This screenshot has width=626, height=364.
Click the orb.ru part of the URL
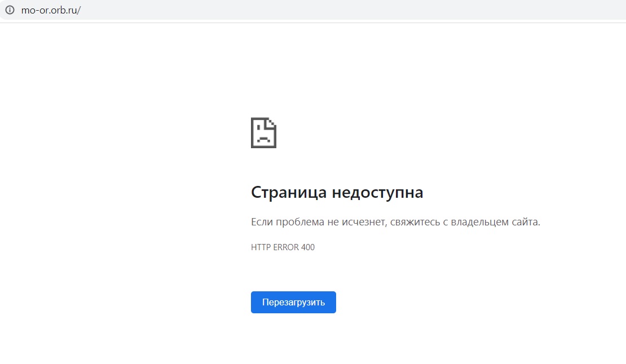click(64, 10)
